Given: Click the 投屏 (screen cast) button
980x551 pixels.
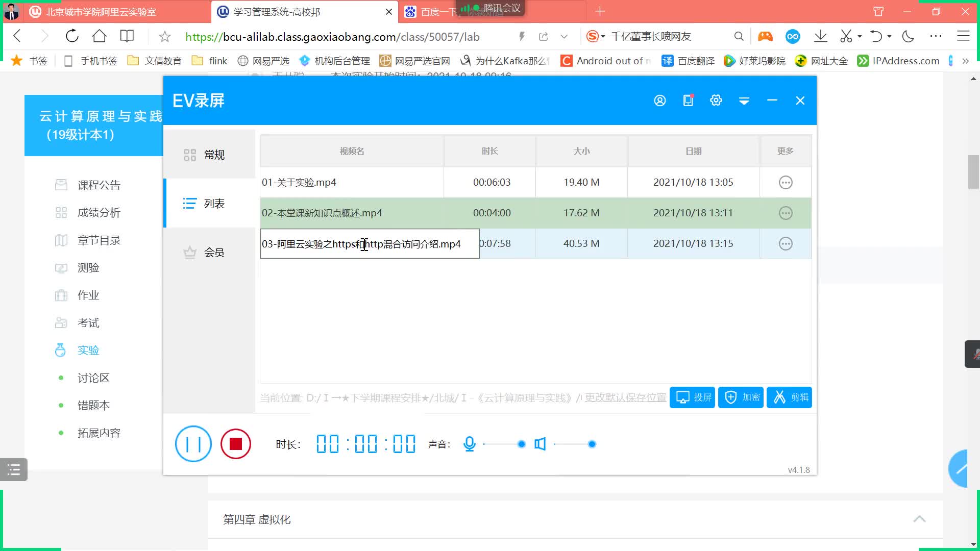Looking at the screenshot, I should 693,397.
